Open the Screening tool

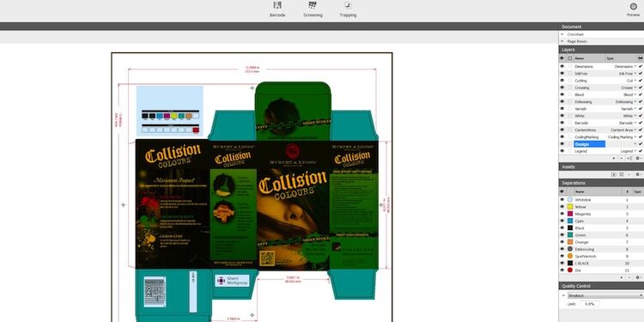313,9
